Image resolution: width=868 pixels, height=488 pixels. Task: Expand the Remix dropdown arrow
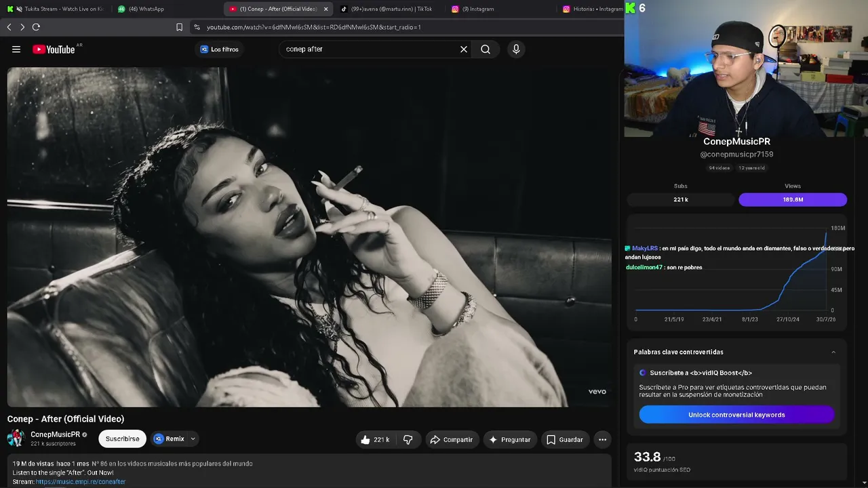tap(193, 439)
